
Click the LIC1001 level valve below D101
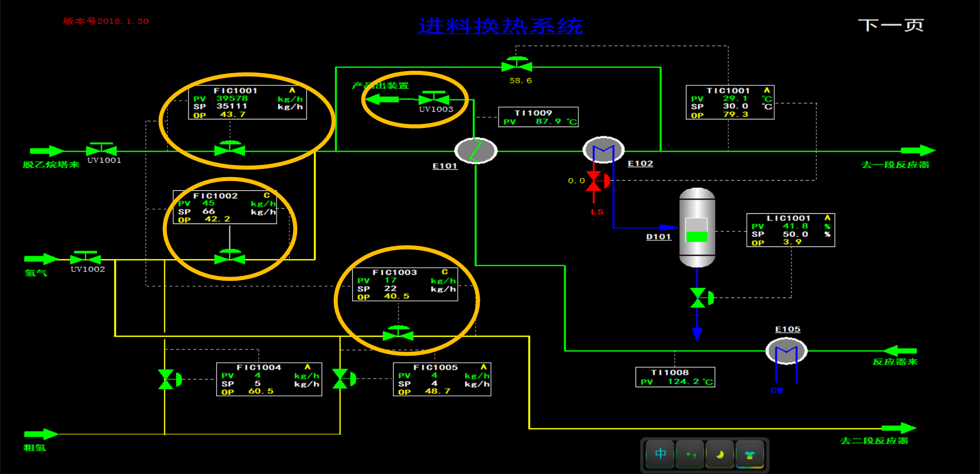click(701, 297)
